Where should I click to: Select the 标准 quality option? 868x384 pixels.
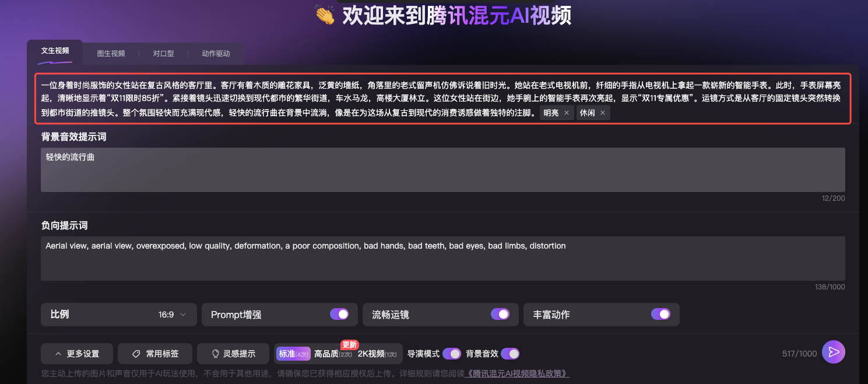[x=293, y=354]
